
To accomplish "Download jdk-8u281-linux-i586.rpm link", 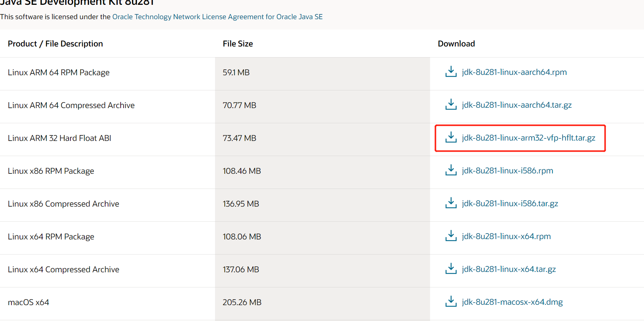I will pos(508,170).
